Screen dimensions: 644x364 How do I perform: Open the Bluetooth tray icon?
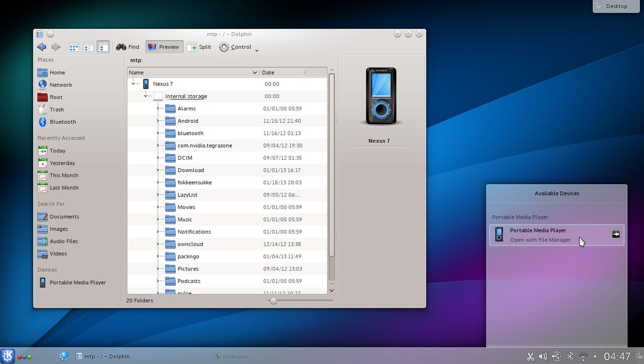(x=570, y=356)
